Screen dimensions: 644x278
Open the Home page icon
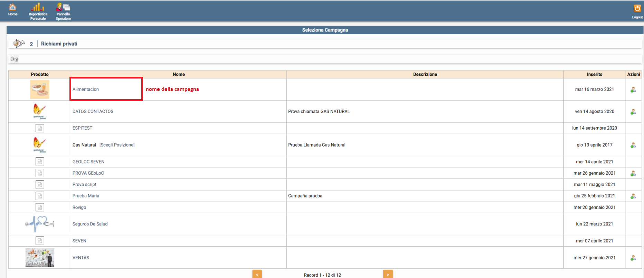(12, 8)
